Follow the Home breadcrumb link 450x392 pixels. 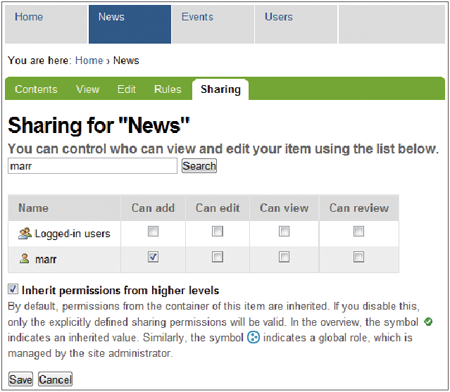coord(89,61)
